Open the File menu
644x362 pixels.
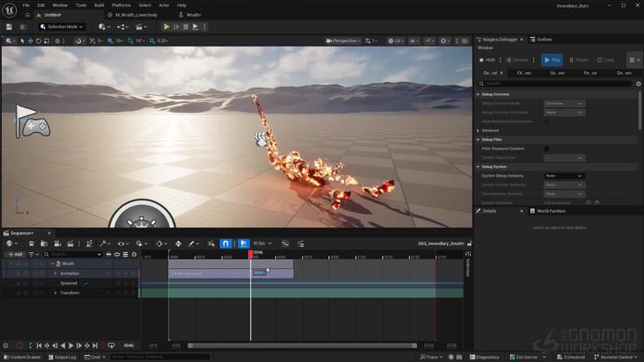click(26, 5)
